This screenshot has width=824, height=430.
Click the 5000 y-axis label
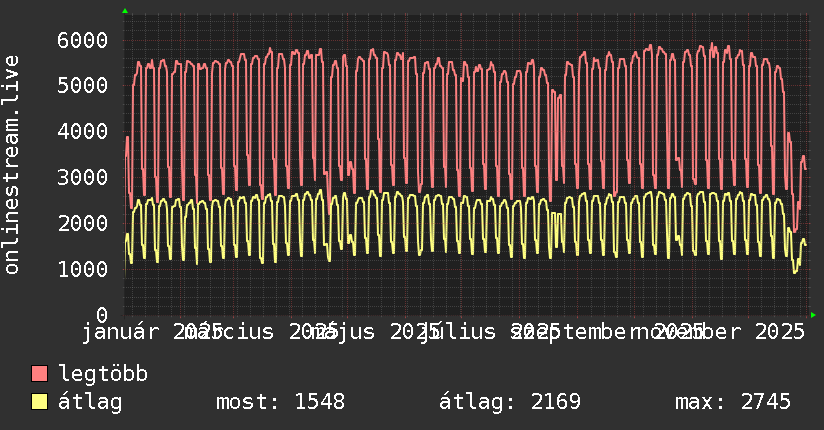pos(83,86)
